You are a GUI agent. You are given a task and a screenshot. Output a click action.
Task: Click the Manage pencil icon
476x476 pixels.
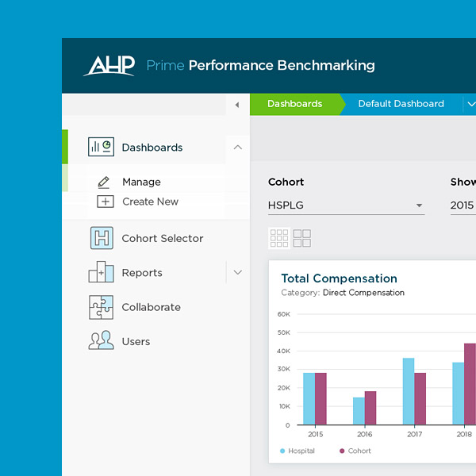(x=103, y=182)
